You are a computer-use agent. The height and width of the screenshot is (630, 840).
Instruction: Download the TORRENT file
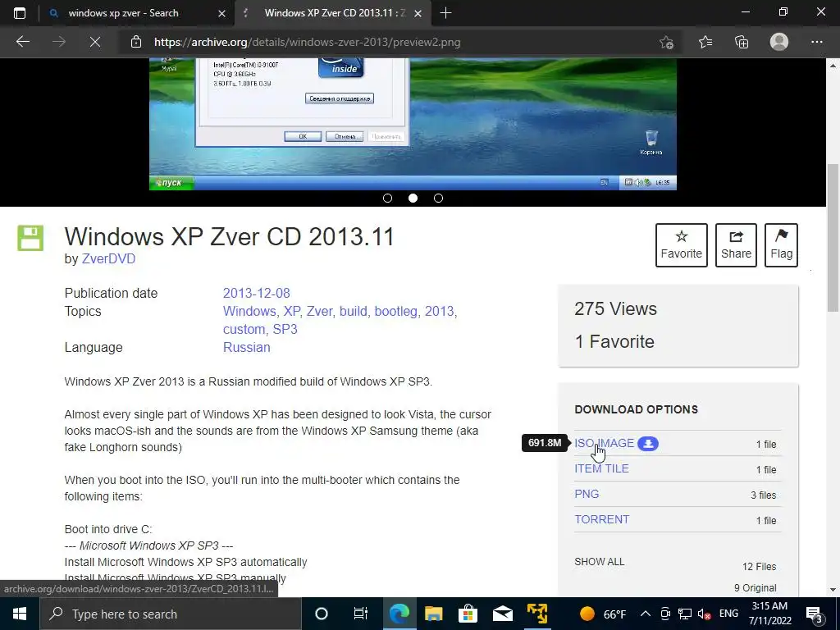click(x=601, y=519)
